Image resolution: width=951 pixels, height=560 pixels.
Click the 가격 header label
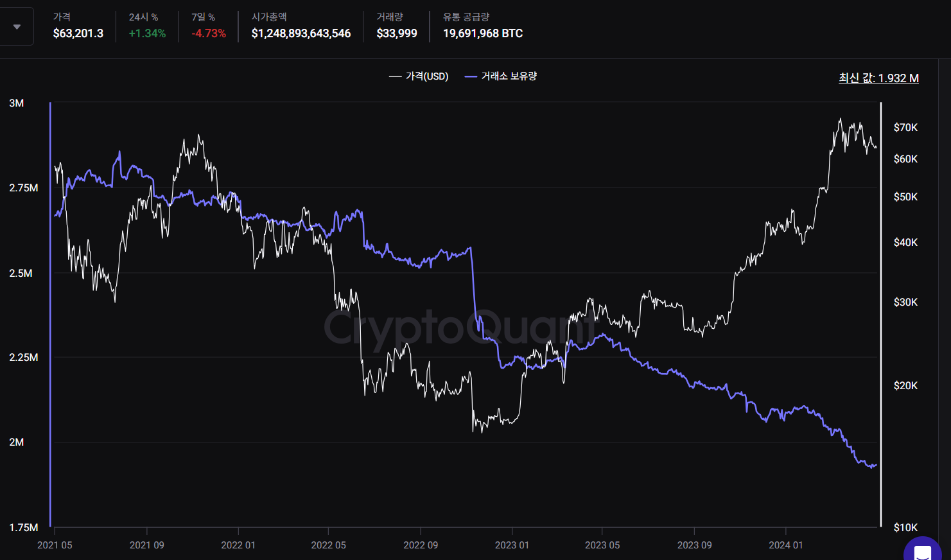tap(62, 17)
